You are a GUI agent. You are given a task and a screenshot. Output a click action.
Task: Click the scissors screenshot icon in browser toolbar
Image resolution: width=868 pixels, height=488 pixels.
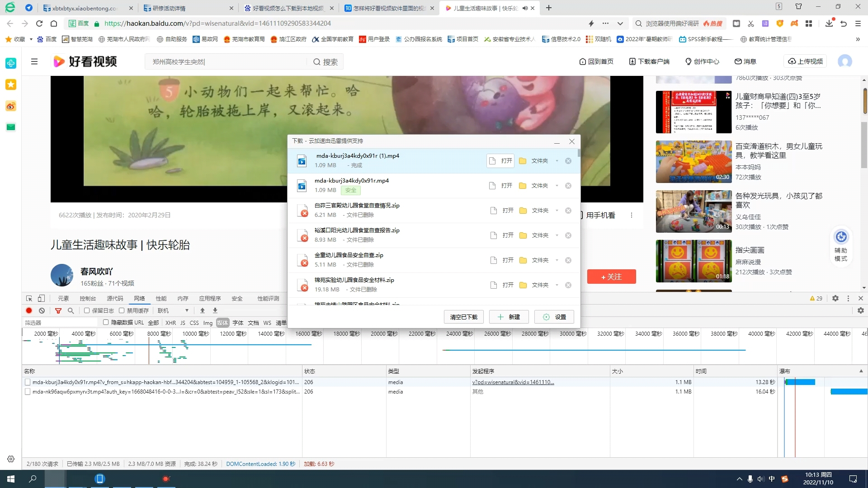pos(751,23)
